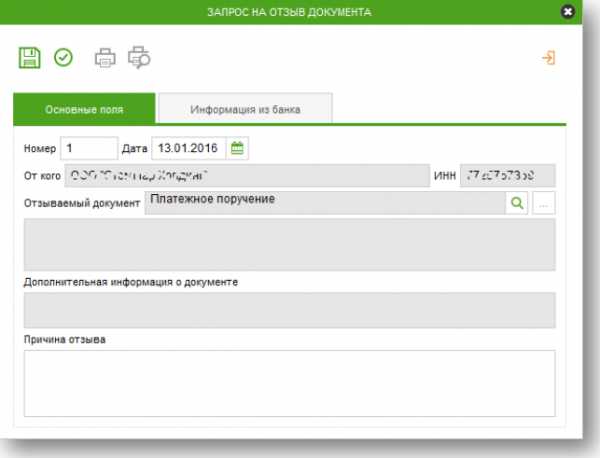Click the Дополнительная информация о документе field
The image size is (600, 458).
pyautogui.click(x=289, y=310)
